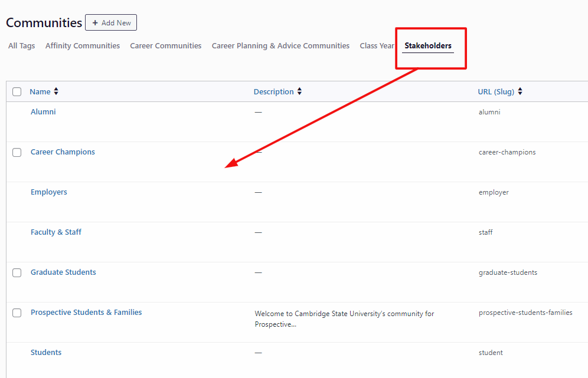Open the Affinity Communities tab
Viewport: 588px width, 378px height.
point(82,45)
